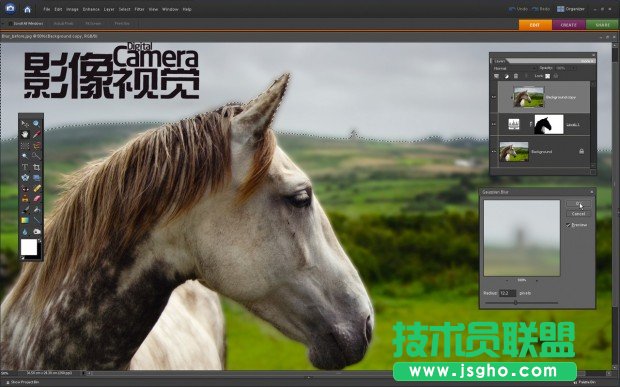The height and width of the screenshot is (387, 620).
Task: Expand the layer Opacity dropdown arrow
Action: pyautogui.click(x=572, y=68)
